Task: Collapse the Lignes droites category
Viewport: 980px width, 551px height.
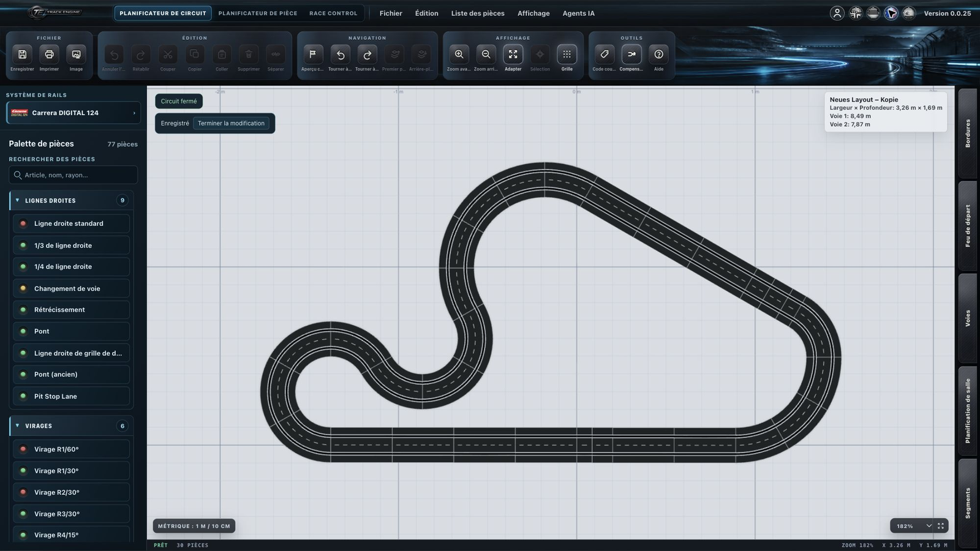Action: [71, 200]
